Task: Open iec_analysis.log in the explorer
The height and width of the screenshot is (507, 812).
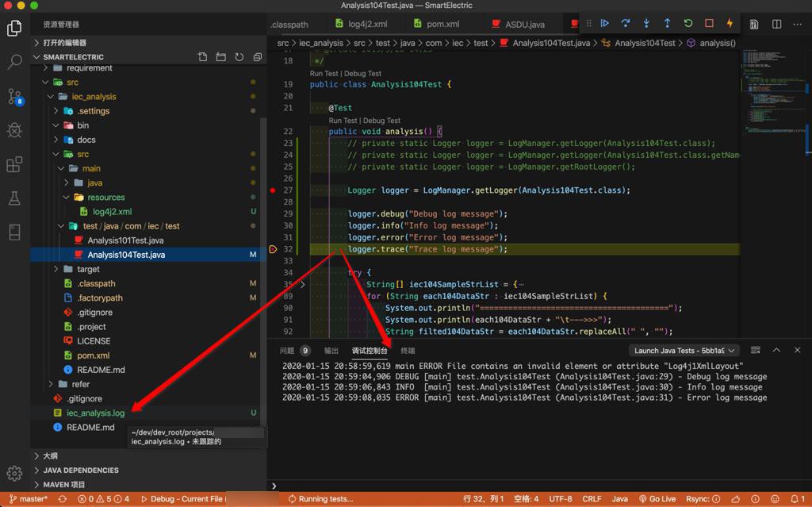Action: click(x=95, y=413)
